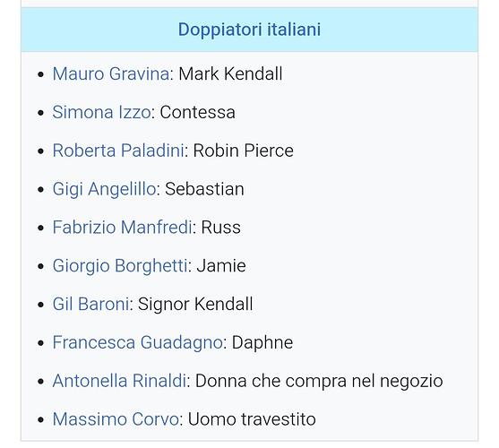The width and height of the screenshot is (499, 448).
Task: Open Fabrizio Manfredi's page
Action: [123, 228]
